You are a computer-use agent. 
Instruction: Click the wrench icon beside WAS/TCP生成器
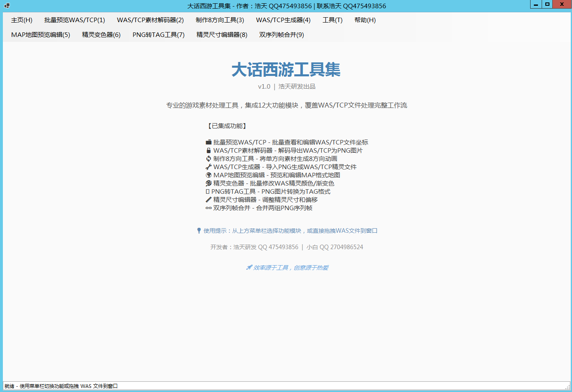pos(208,167)
